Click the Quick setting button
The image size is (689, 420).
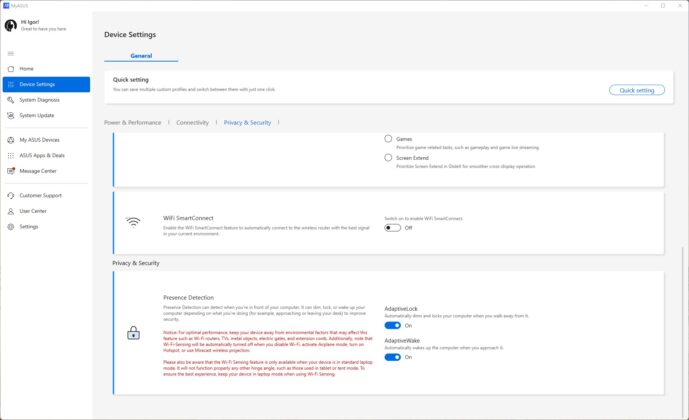coord(637,90)
